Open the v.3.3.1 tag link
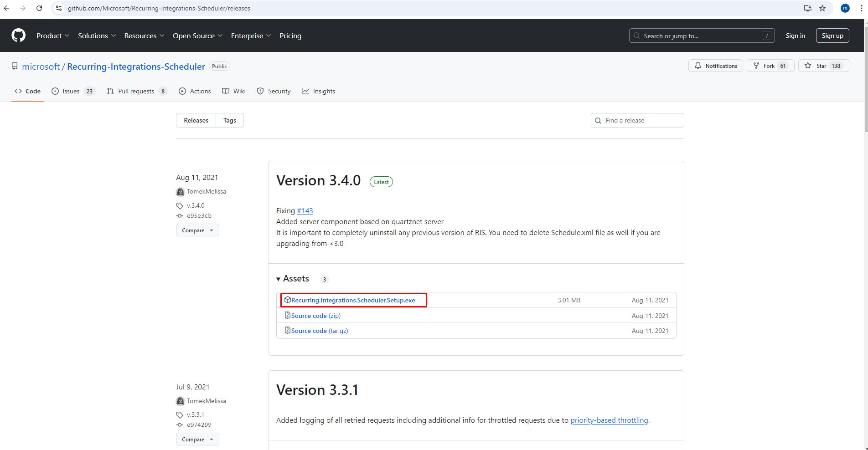Screen dimensions: 868x450 [196, 414]
